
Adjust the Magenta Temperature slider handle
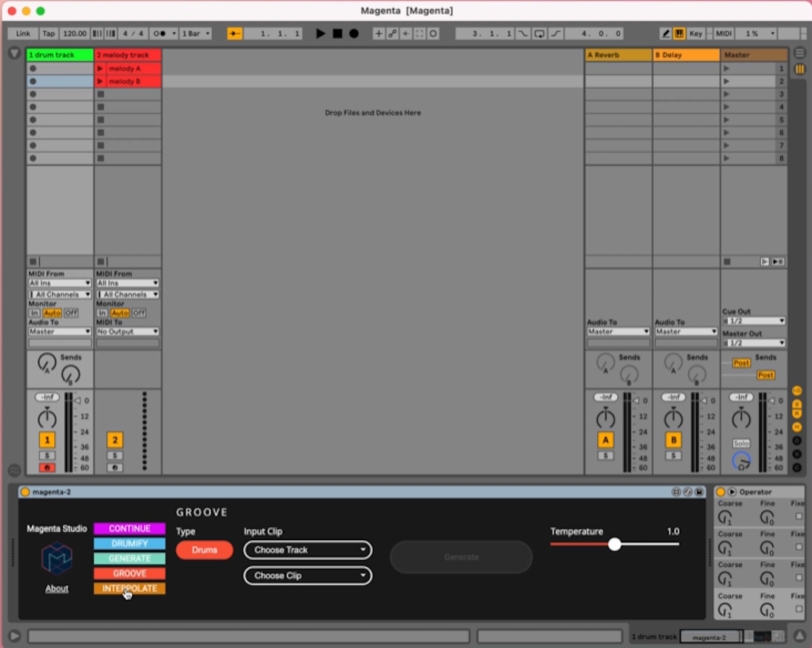(x=614, y=544)
